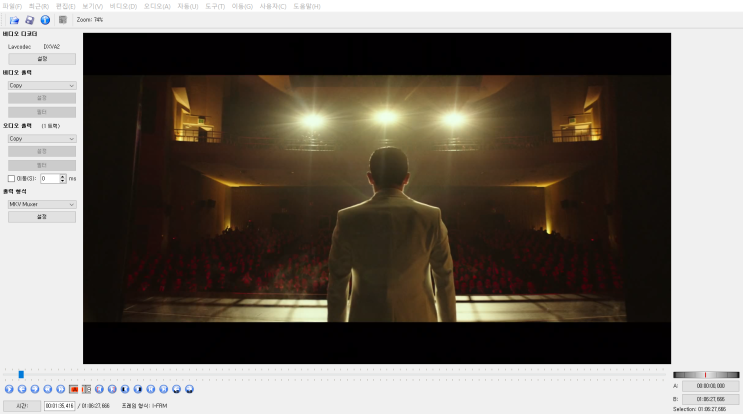Open the calculator icon in the toolbar
Viewport: 743px width, 414px height.
[63, 20]
